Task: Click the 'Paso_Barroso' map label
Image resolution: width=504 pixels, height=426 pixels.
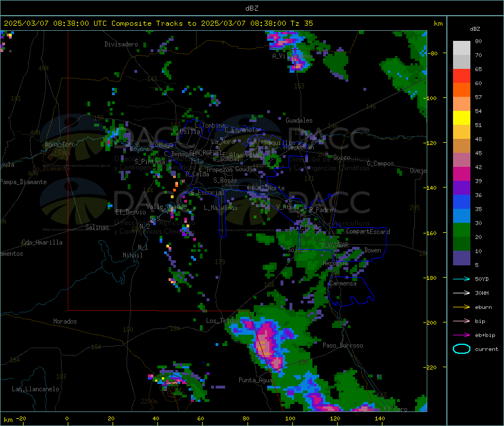Action: tap(343, 345)
